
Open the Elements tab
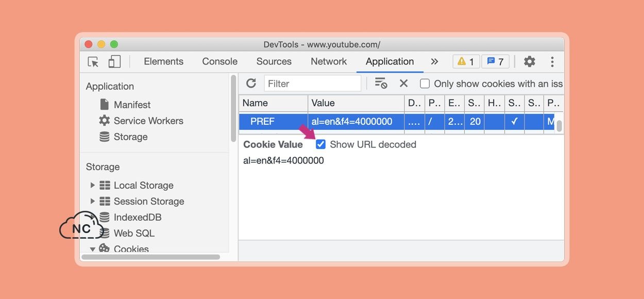163,61
